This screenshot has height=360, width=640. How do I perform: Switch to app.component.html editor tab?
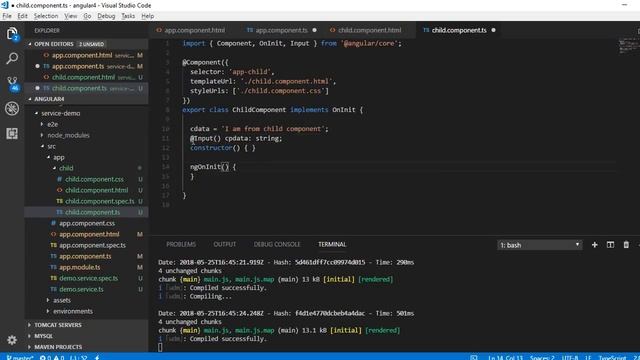pos(194,30)
